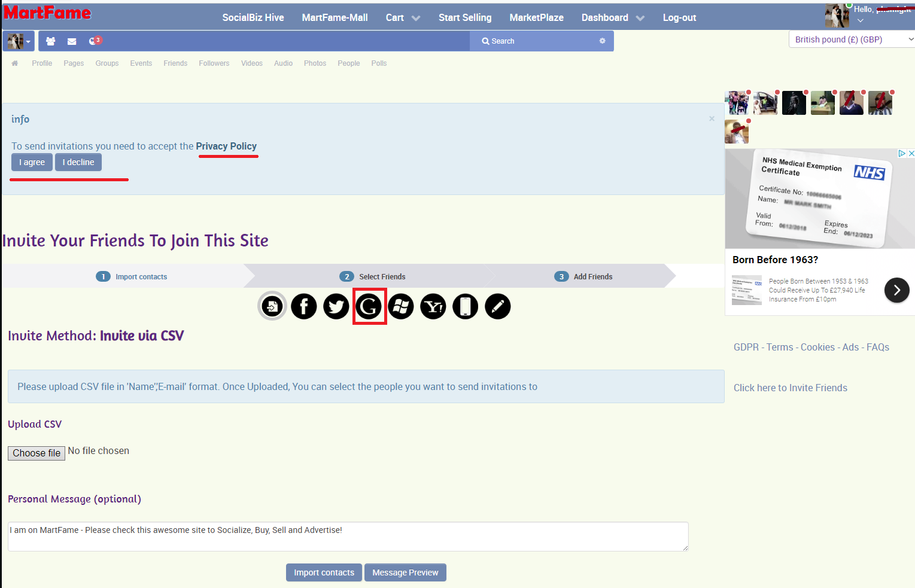Select the Facebook invite icon
Image resolution: width=915 pixels, height=588 pixels.
click(x=304, y=306)
